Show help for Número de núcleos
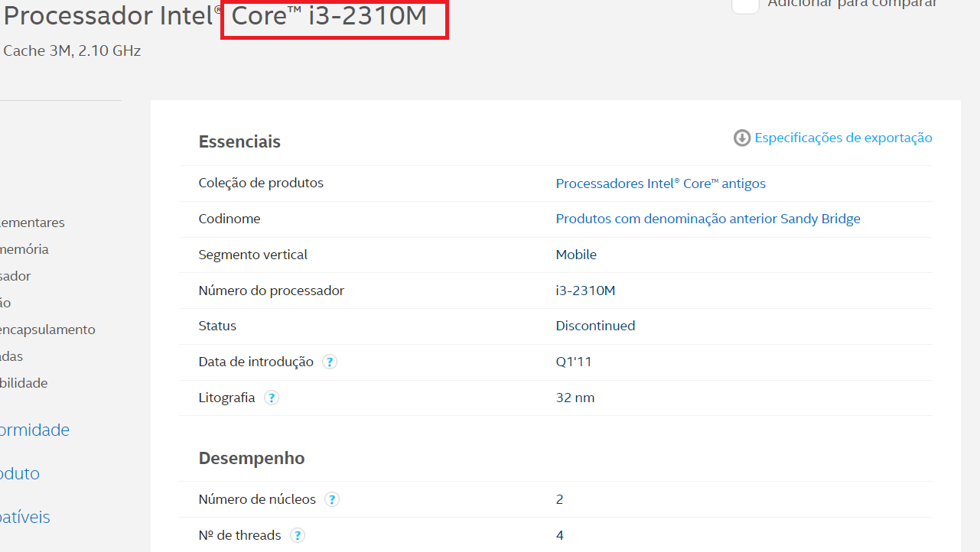Image resolution: width=980 pixels, height=552 pixels. [x=331, y=499]
